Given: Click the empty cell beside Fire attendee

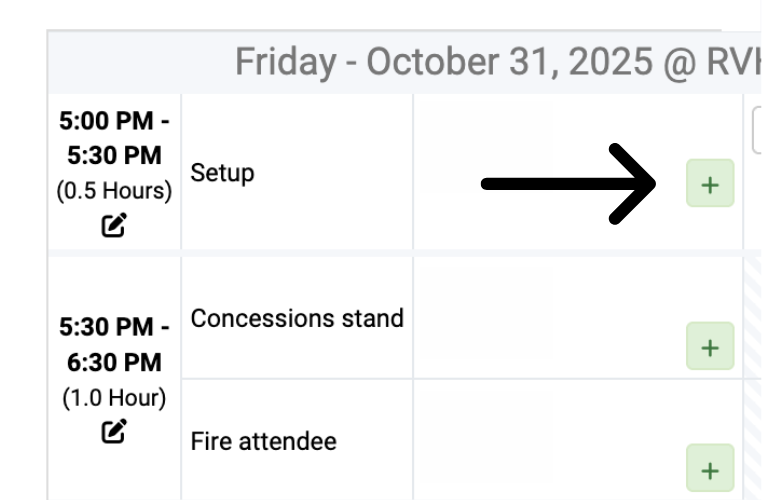Looking at the screenshot, I should (540, 440).
